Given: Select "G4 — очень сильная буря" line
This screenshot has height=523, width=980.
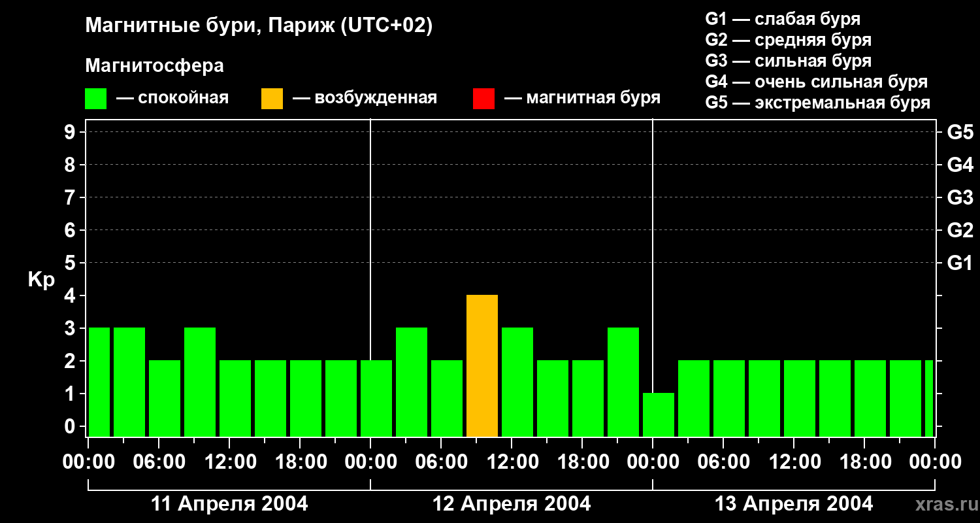Looking at the screenshot, I should (816, 82).
